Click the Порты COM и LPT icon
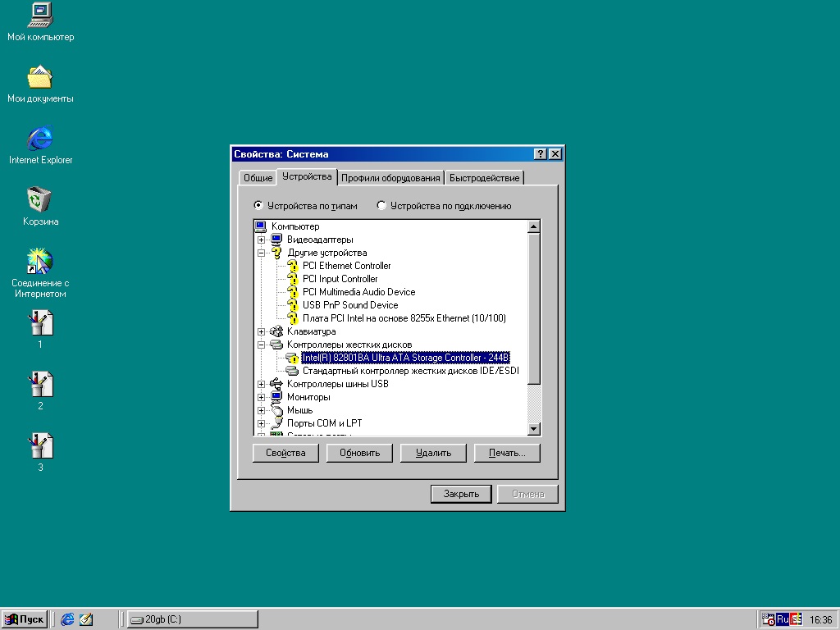Viewport: 840px width, 630px height. point(276,423)
